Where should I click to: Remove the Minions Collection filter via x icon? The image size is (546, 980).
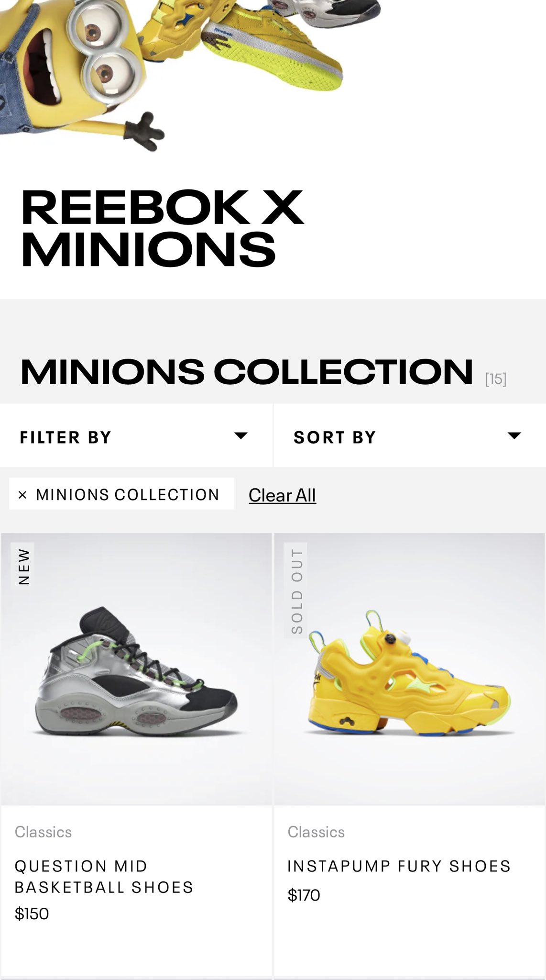click(22, 495)
